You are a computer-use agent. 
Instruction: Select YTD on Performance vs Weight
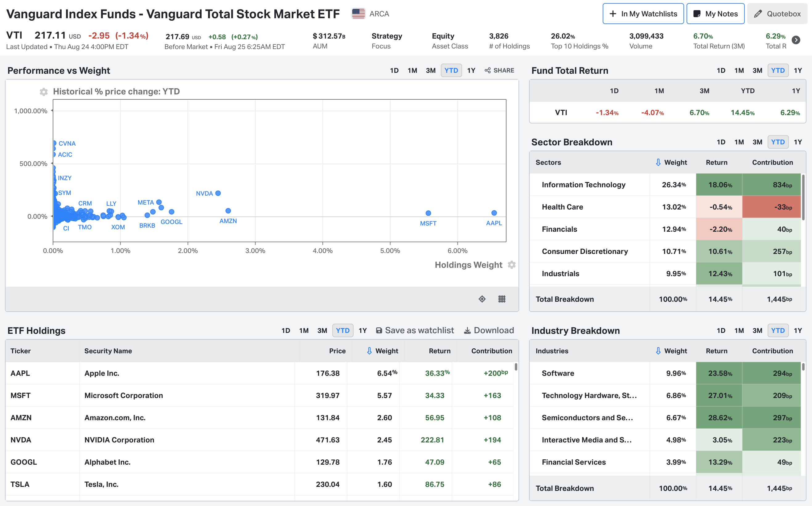pos(451,70)
